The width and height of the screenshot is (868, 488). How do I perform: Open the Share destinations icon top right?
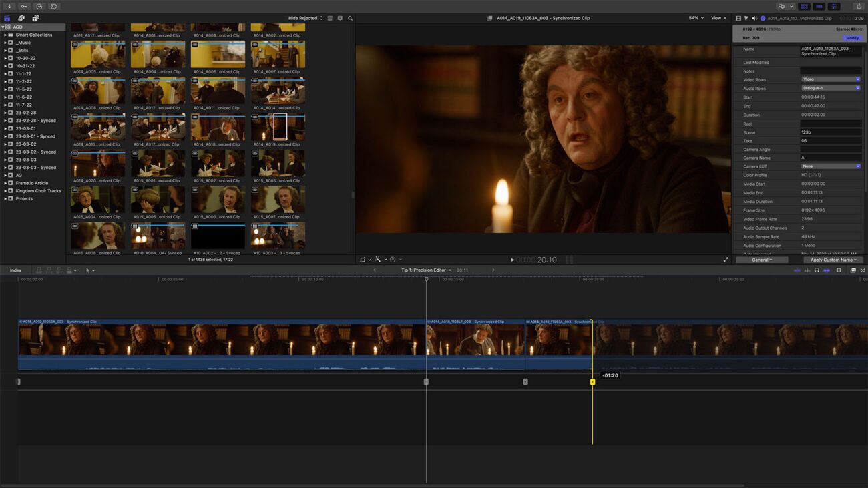(x=859, y=6)
